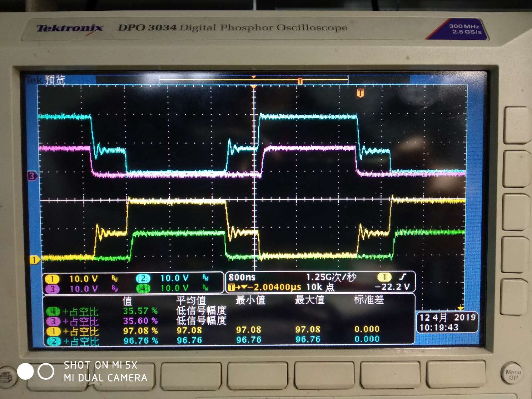Push the second right-side bezel button from top

[x=517, y=168]
